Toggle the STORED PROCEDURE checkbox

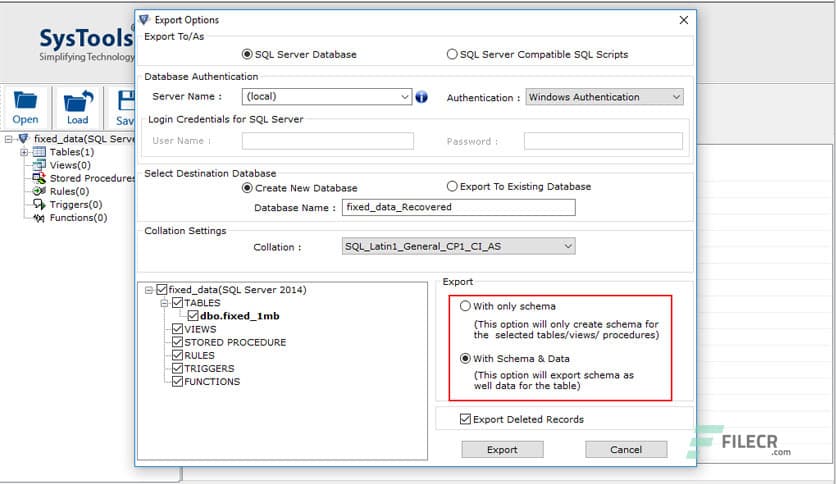pyautogui.click(x=178, y=342)
